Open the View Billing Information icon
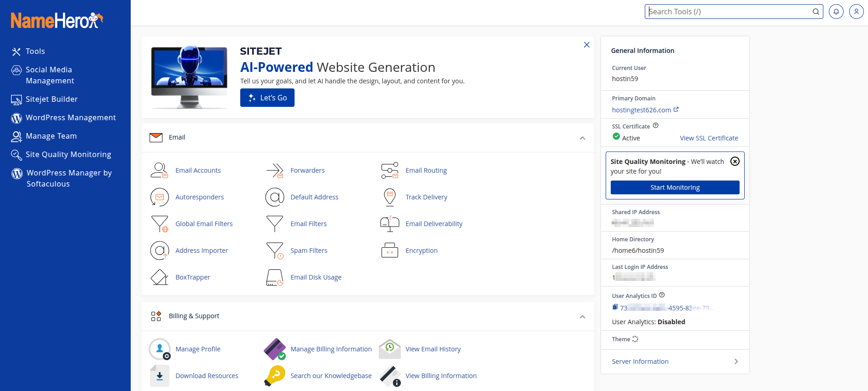 390,376
